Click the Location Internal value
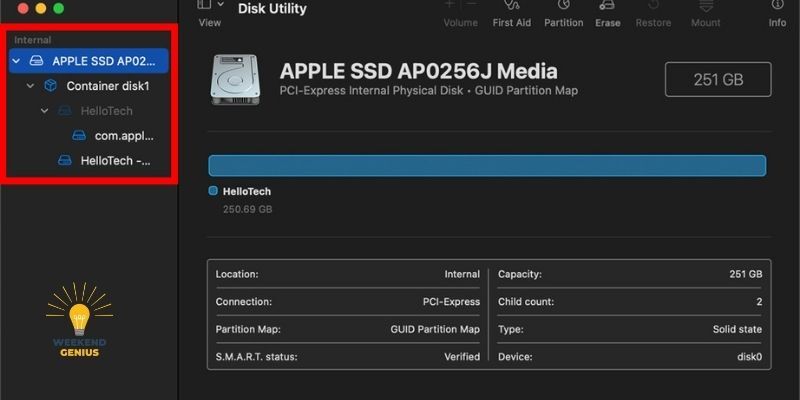The image size is (800, 400). (462, 274)
